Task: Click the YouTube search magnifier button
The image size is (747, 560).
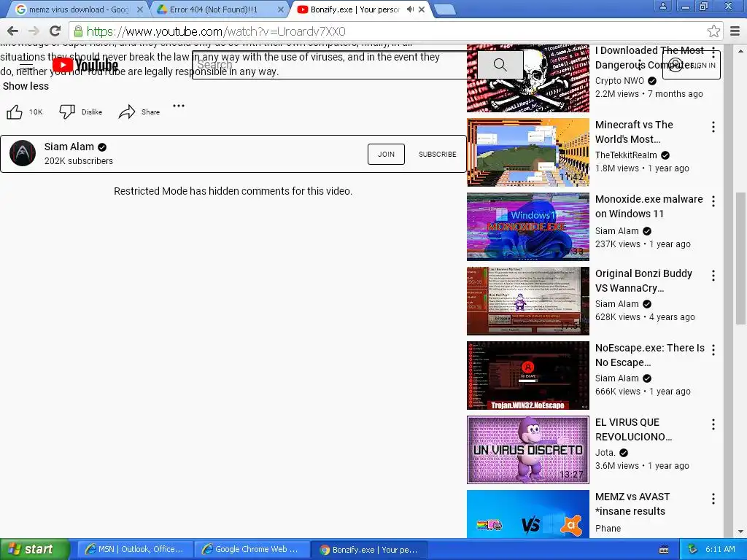Action: [500, 65]
